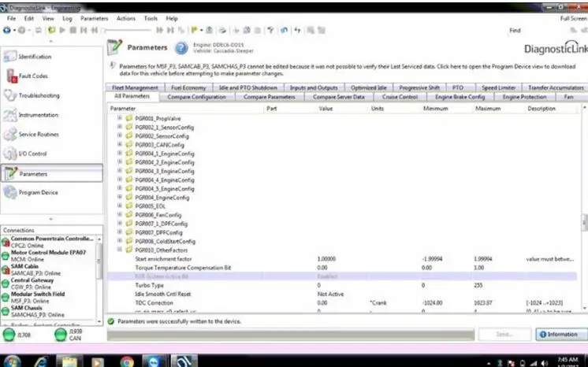Switch to the Compare Parameters tab
The width and height of the screenshot is (588, 367).
pos(270,97)
